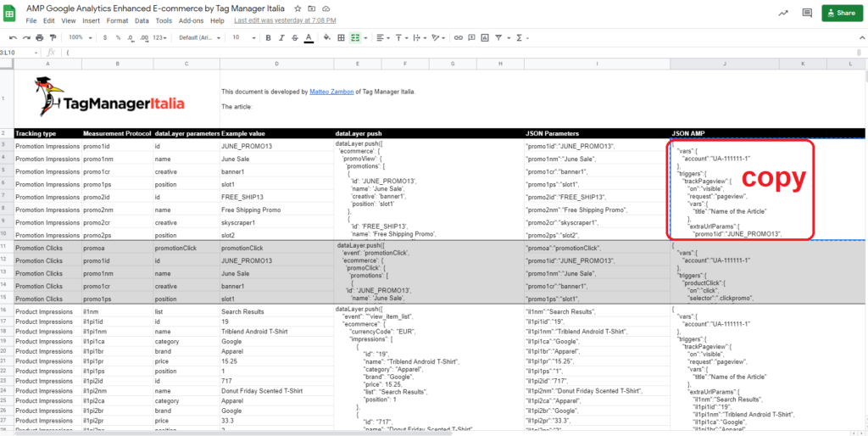Open the Edit menu
This screenshot has height=436, width=868.
pos(48,20)
